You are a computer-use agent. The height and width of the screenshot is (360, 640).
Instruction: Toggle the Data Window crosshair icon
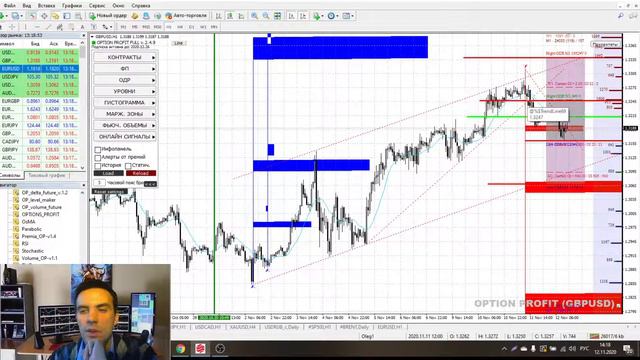coord(44,16)
